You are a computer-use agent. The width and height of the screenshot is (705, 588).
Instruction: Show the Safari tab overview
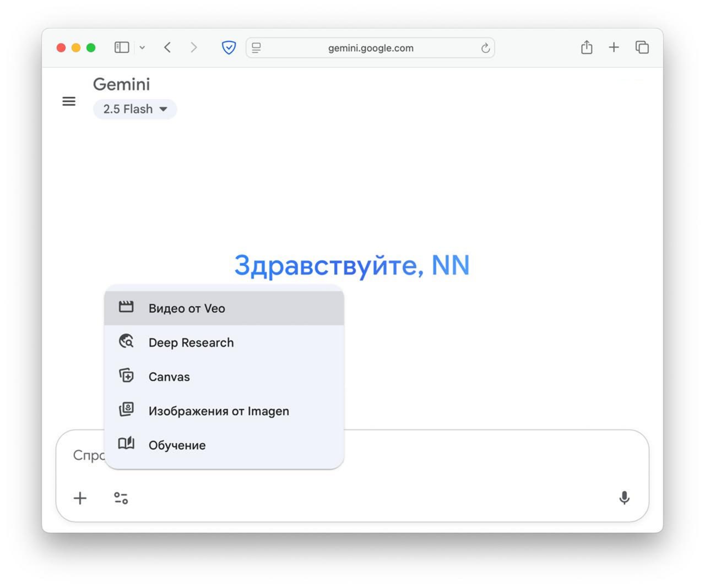tap(642, 48)
